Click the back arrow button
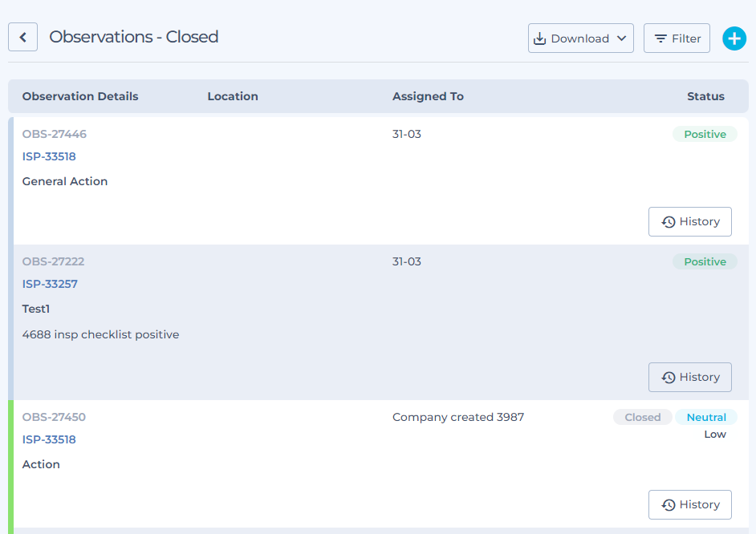 click(x=23, y=37)
